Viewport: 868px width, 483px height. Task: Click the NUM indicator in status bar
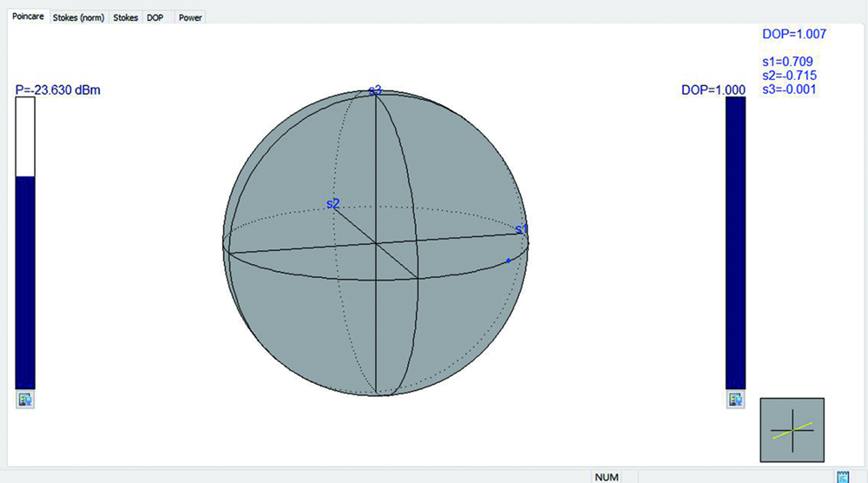606,477
